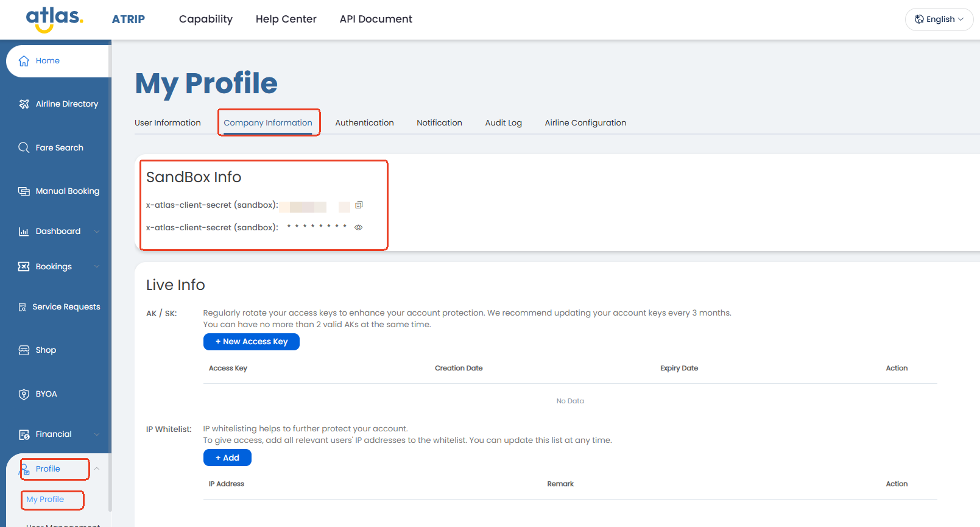Open the Help Center link
Image resolution: width=980 pixels, height=527 pixels.
pyautogui.click(x=286, y=19)
